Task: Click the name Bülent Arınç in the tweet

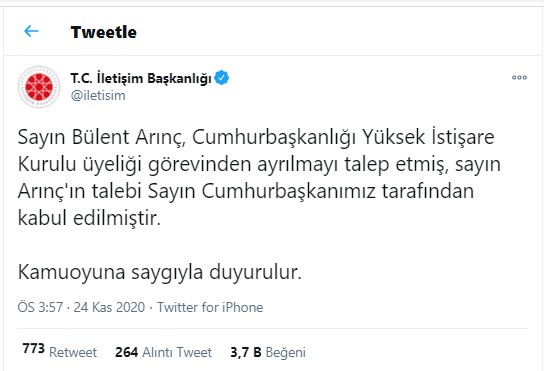Action: [127, 137]
